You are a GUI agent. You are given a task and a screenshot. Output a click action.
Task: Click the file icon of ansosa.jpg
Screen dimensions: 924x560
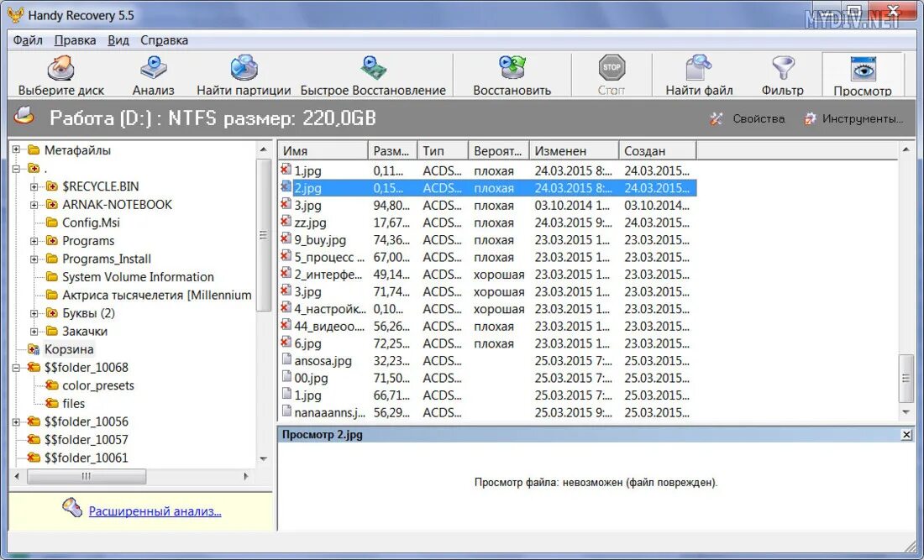click(x=286, y=359)
